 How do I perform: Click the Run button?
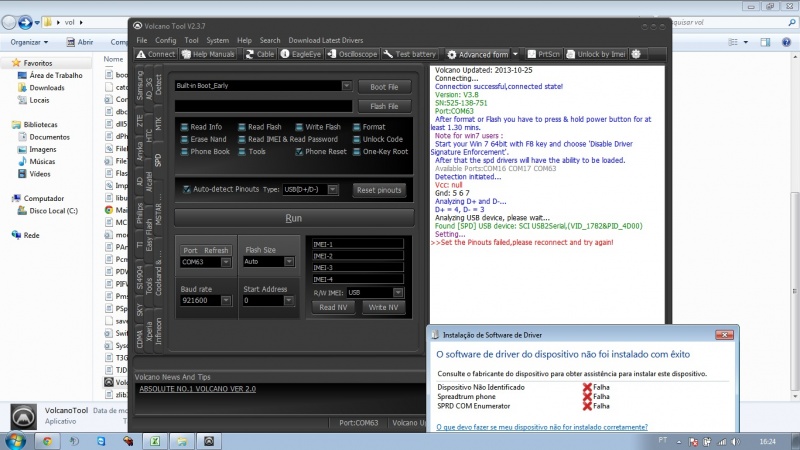[x=294, y=218]
